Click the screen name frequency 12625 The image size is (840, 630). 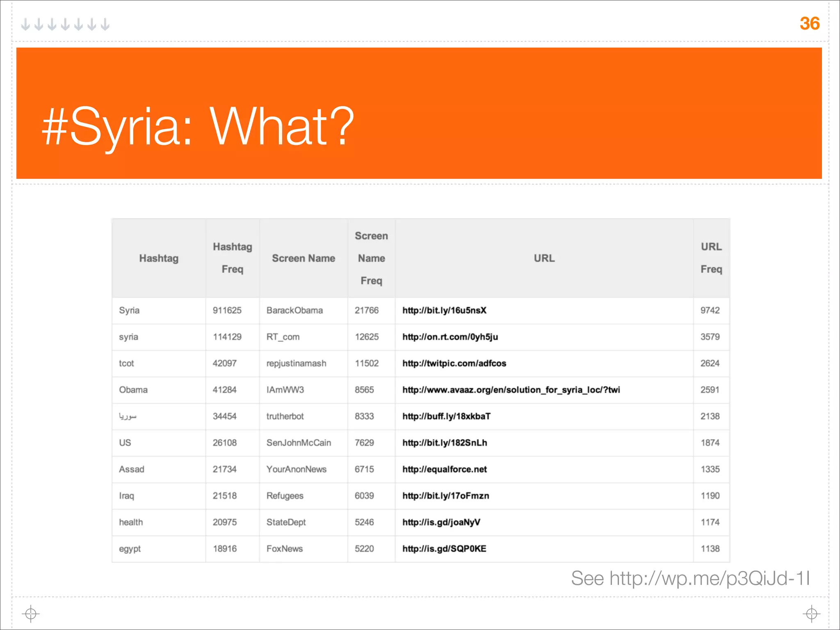[367, 337]
